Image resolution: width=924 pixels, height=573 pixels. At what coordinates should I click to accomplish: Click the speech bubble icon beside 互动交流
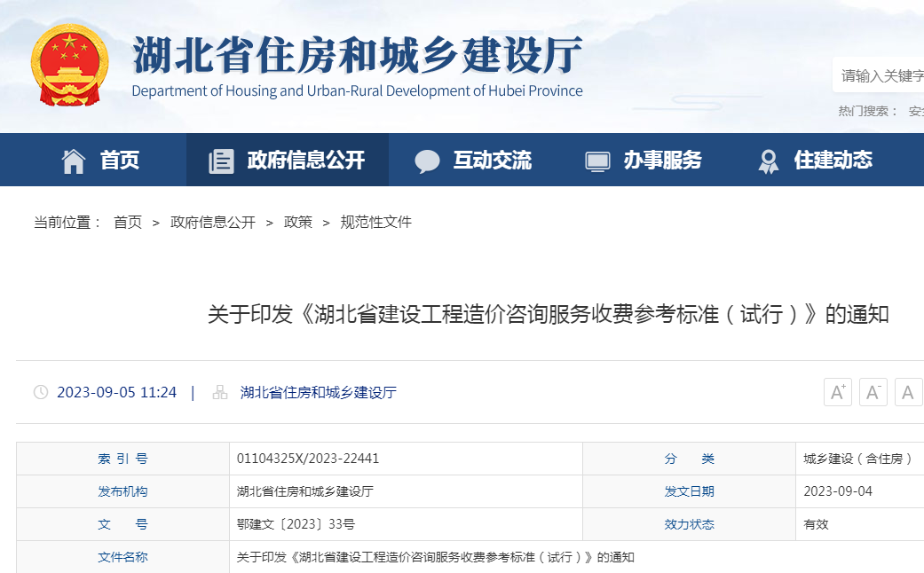[x=427, y=161]
